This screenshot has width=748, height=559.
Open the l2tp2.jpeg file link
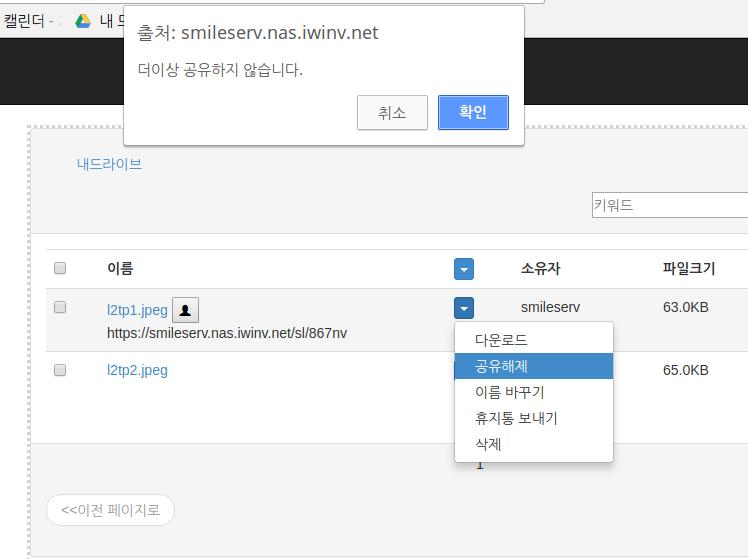click(137, 370)
